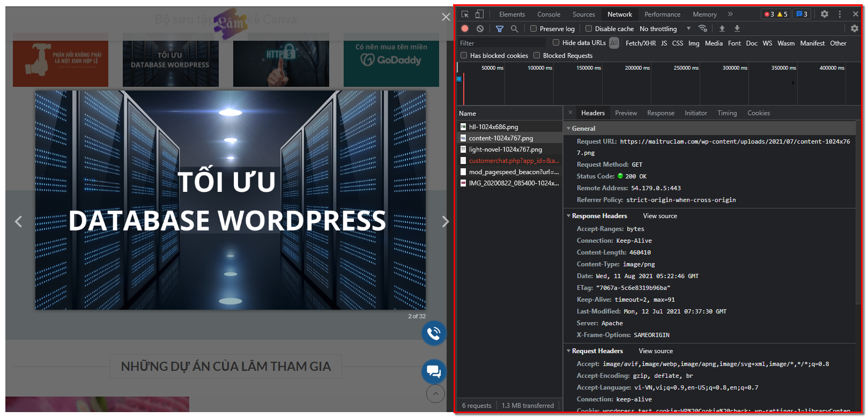Viewport: 868px width, 418px height.
Task: Toggle Hide data URLs checkbox
Action: click(556, 43)
